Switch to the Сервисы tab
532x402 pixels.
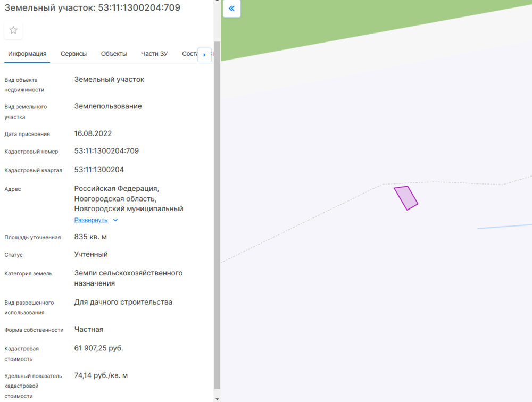(73, 54)
